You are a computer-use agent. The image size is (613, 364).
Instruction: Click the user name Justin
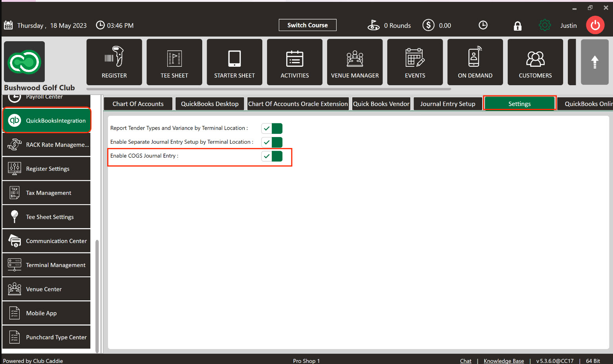click(x=568, y=26)
